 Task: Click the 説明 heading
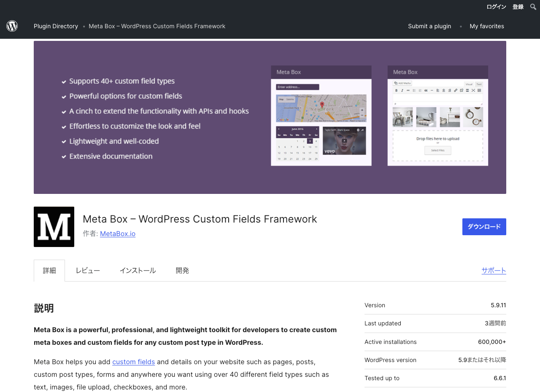pos(44,308)
